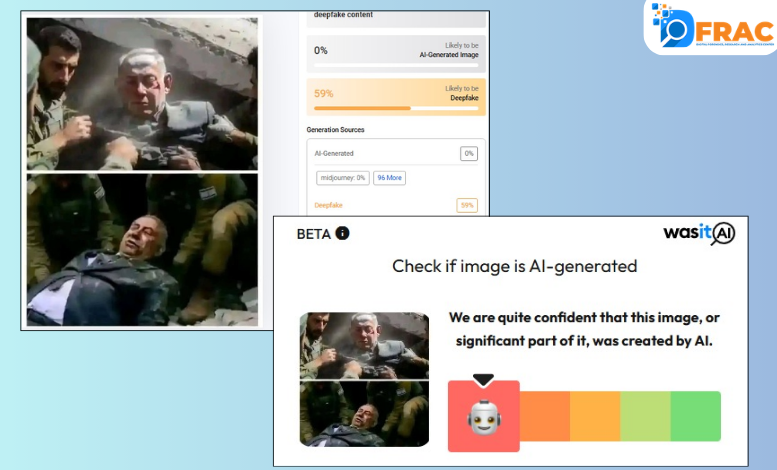Open the wasitAI analyzed image thumbnail
This screenshot has width=777, height=470.
click(364, 379)
